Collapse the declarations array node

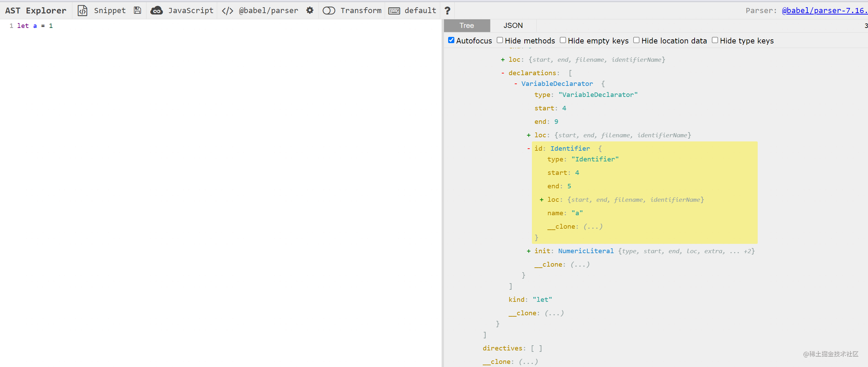coord(503,73)
